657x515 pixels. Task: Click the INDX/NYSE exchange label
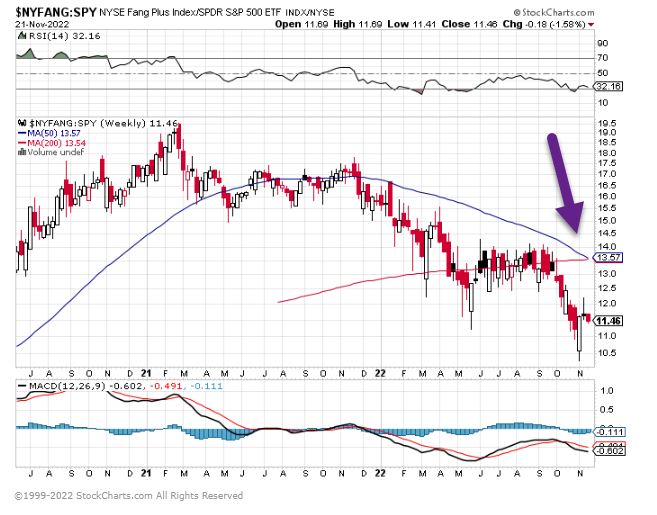click(310, 13)
